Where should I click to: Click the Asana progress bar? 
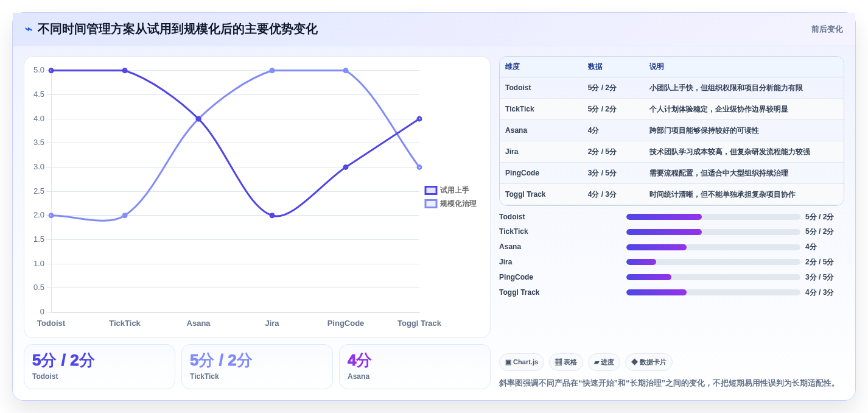pos(713,247)
